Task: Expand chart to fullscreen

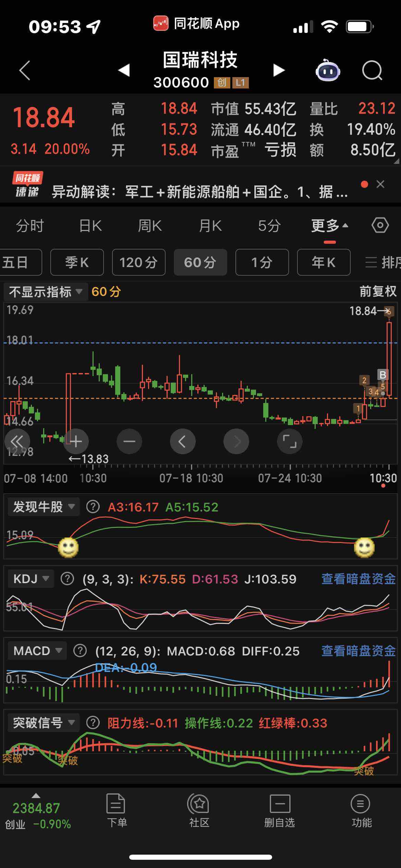Action: [290, 442]
